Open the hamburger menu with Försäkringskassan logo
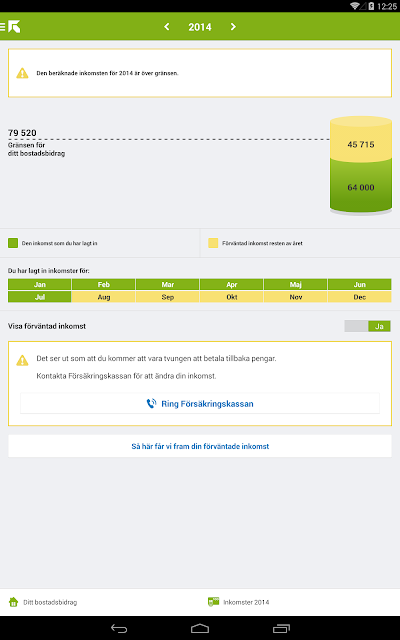The height and width of the screenshot is (640, 400). tap(10, 27)
